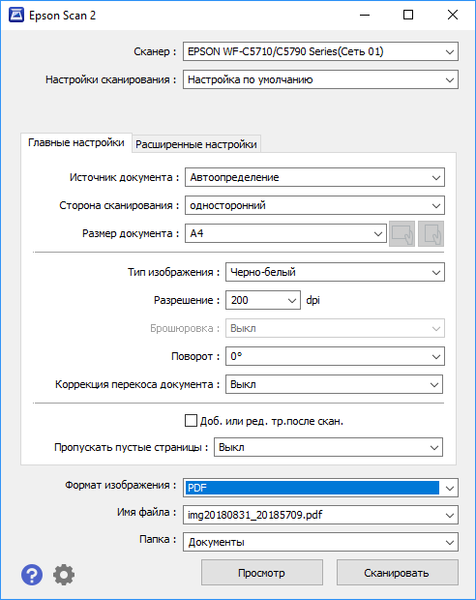
Task: Open the Epson Scan 2 help icon
Action: coord(32,574)
